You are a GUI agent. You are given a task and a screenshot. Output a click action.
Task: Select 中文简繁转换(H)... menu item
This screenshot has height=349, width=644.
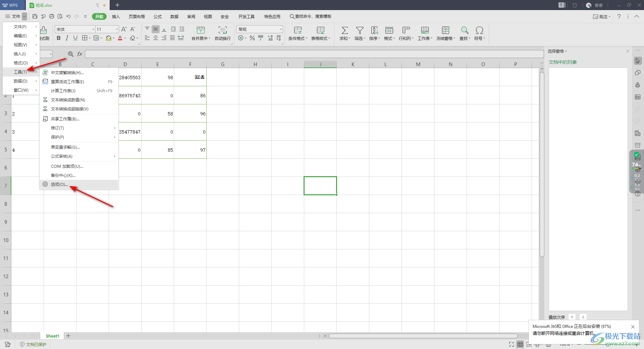click(79, 73)
